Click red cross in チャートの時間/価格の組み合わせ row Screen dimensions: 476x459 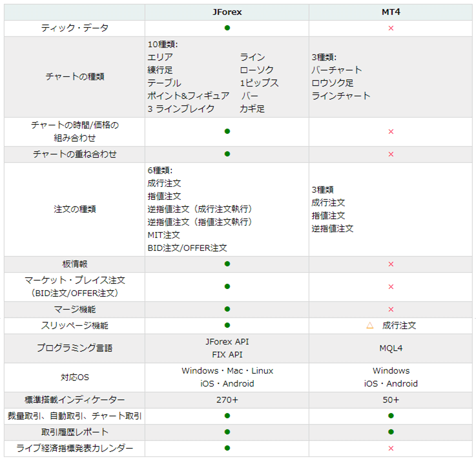point(391,131)
